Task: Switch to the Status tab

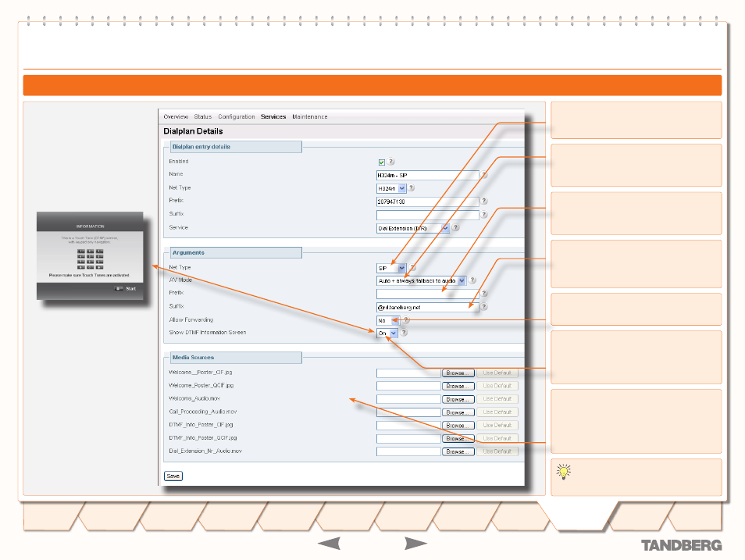Action: point(203,117)
